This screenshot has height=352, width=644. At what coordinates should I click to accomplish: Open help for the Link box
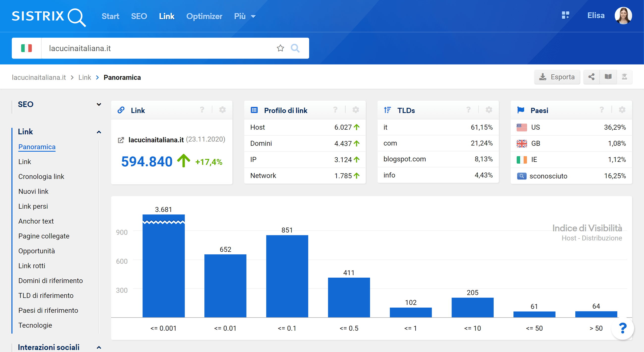pos(202,110)
